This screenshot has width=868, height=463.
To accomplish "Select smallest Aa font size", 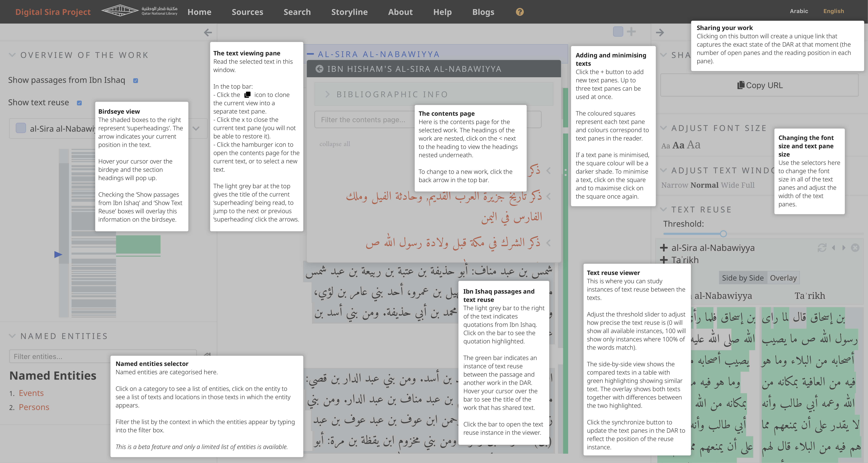I will tap(665, 146).
